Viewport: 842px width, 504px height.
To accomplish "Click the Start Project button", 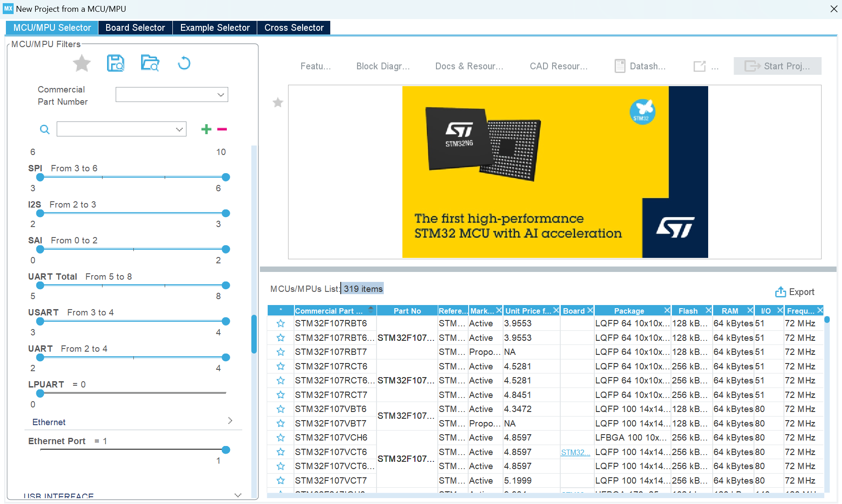I will coord(778,66).
